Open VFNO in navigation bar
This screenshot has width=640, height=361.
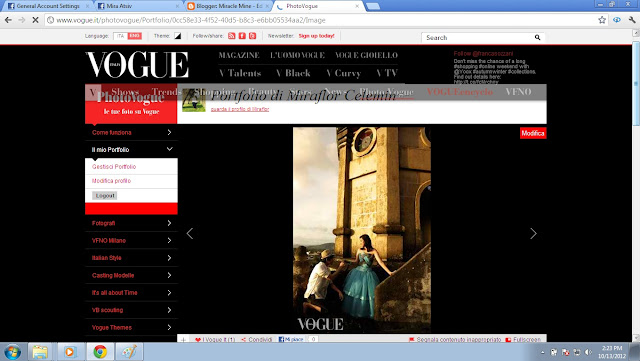(x=518, y=92)
